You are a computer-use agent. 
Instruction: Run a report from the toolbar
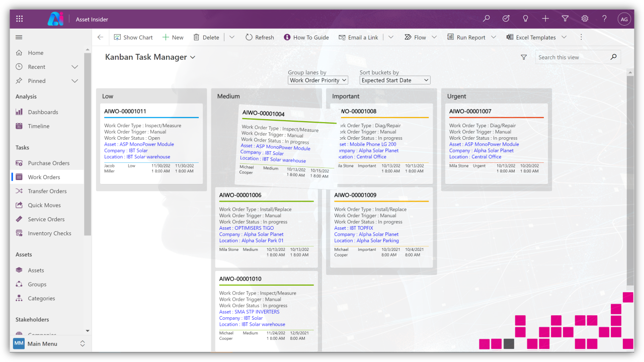click(471, 37)
